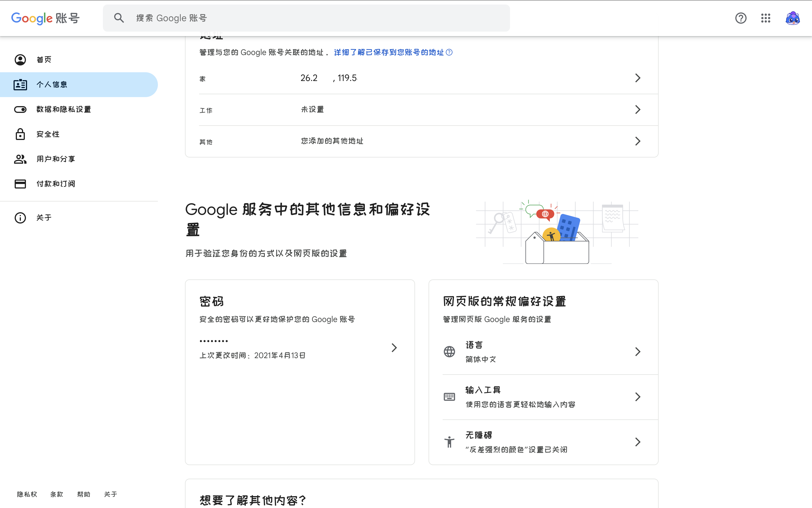Open 关于 sidebar item
This screenshot has width=812, height=508.
[x=79, y=218]
